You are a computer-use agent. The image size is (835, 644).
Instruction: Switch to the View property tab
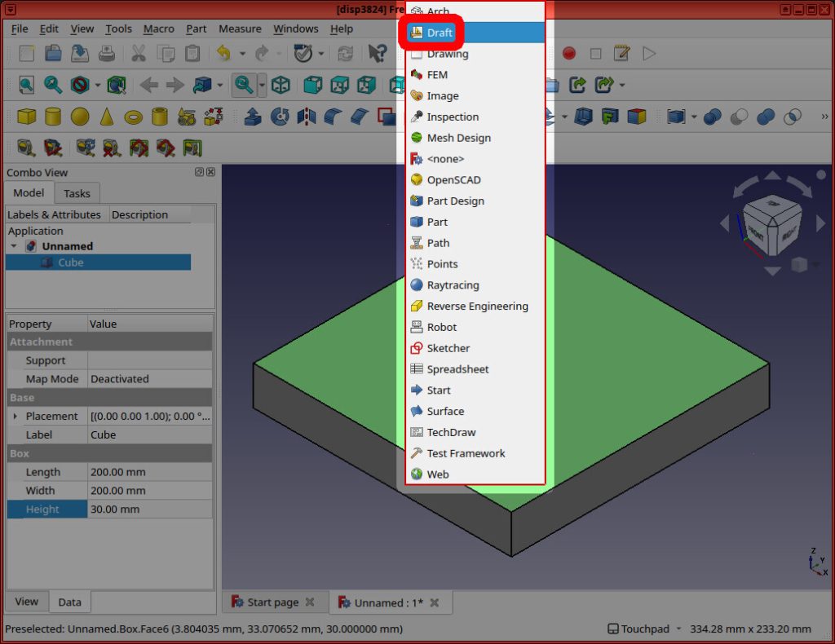click(x=26, y=602)
